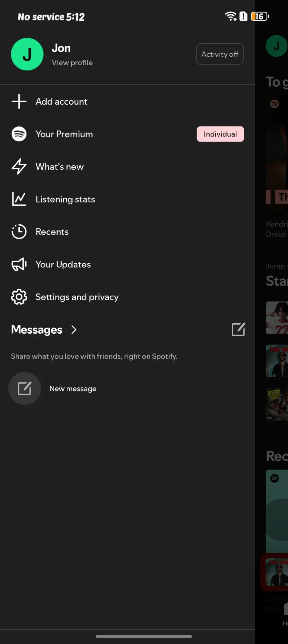Tap the Share what you love description text

(x=94, y=356)
